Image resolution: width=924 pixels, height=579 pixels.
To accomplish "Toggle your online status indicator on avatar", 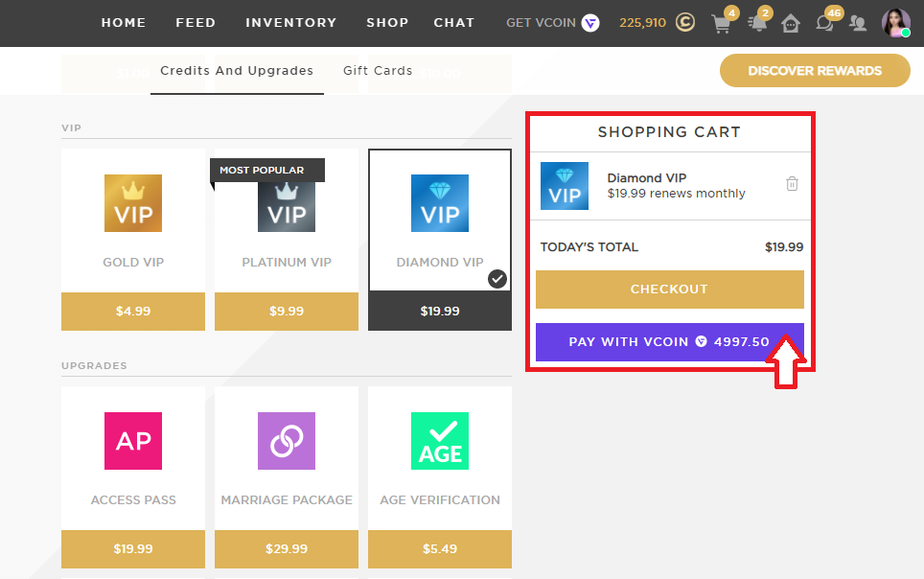I will click(x=906, y=34).
